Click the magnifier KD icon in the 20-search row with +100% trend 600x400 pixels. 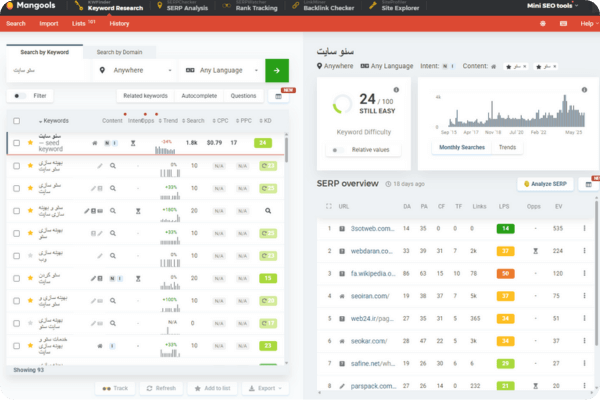click(x=268, y=211)
